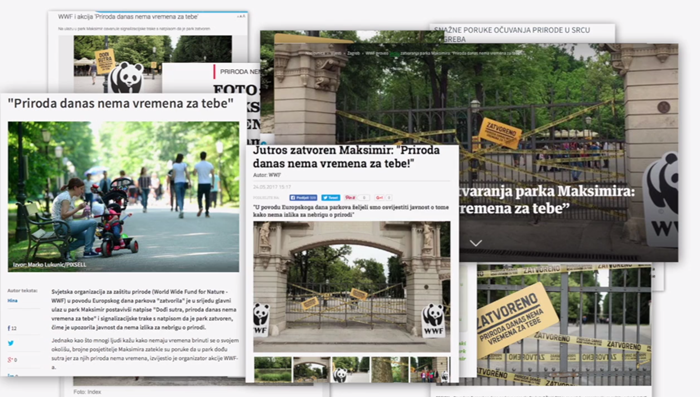The image size is (700, 397).
Task: Open the Hina author link
Action: tap(12, 301)
